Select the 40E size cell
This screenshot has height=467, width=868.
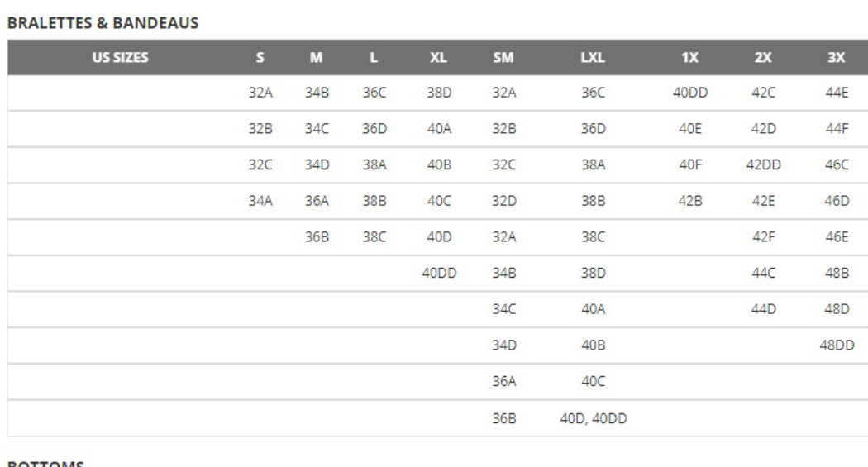[x=689, y=129]
